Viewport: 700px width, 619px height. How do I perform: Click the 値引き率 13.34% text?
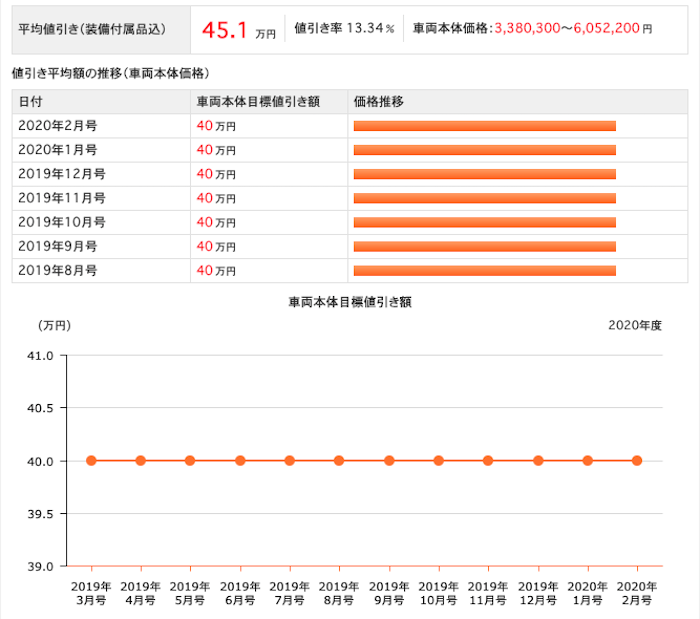tap(344, 29)
